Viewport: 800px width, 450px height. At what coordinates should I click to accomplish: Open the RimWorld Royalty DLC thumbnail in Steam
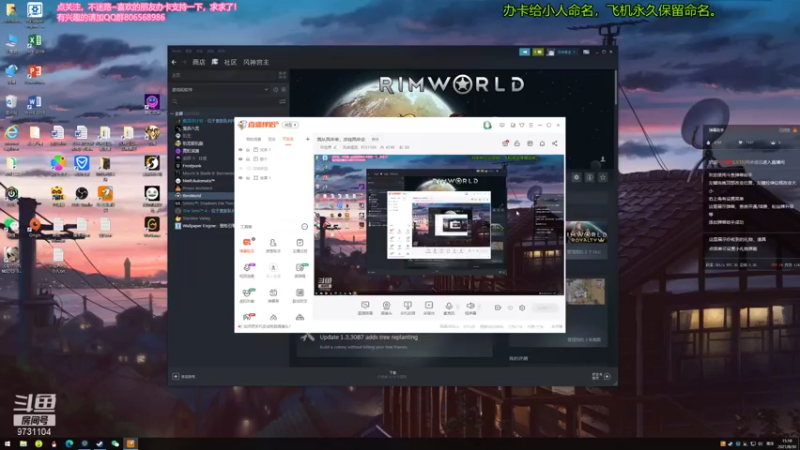coord(587,232)
